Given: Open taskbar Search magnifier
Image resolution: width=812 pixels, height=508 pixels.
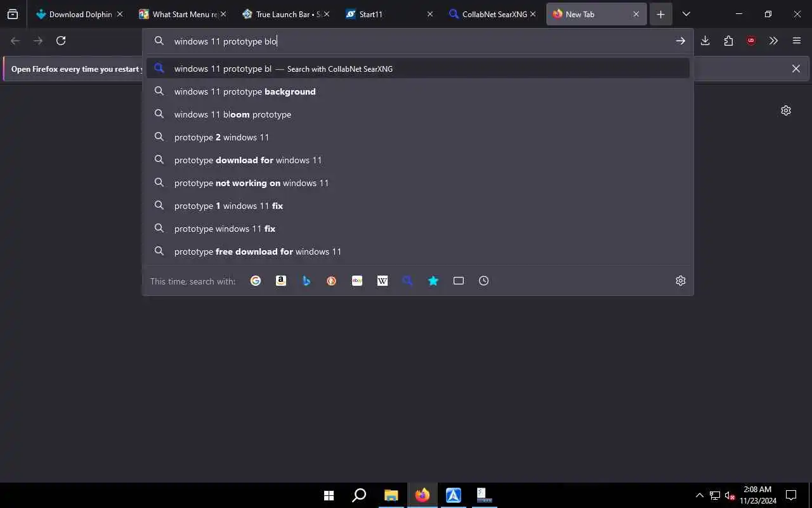Looking at the screenshot, I should click(x=359, y=495).
